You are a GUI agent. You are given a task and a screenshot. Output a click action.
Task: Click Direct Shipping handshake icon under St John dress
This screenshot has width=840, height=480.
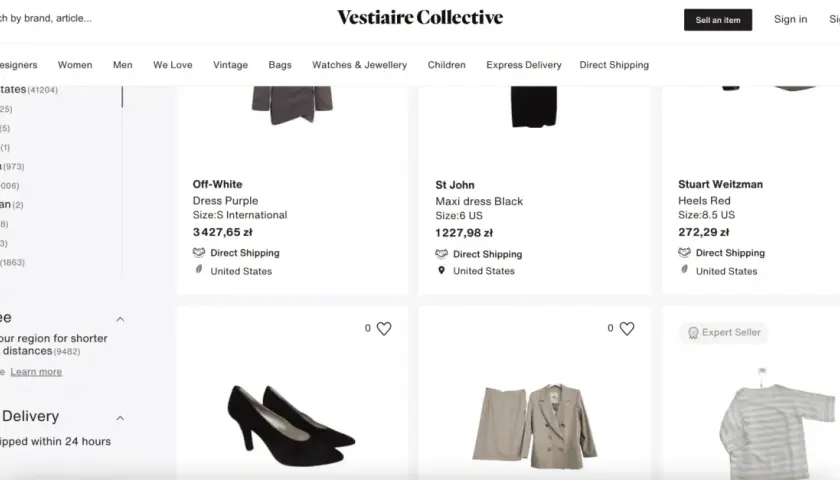point(441,253)
